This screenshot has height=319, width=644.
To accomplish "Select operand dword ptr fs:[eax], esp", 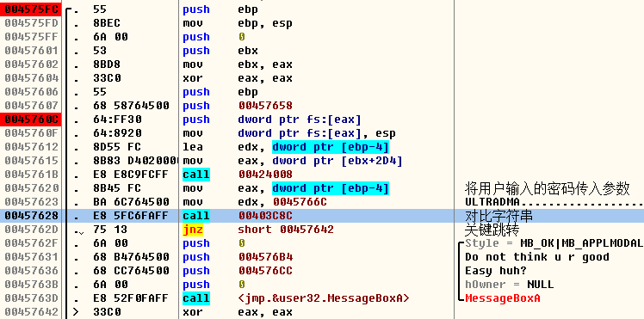I will coord(317,133).
